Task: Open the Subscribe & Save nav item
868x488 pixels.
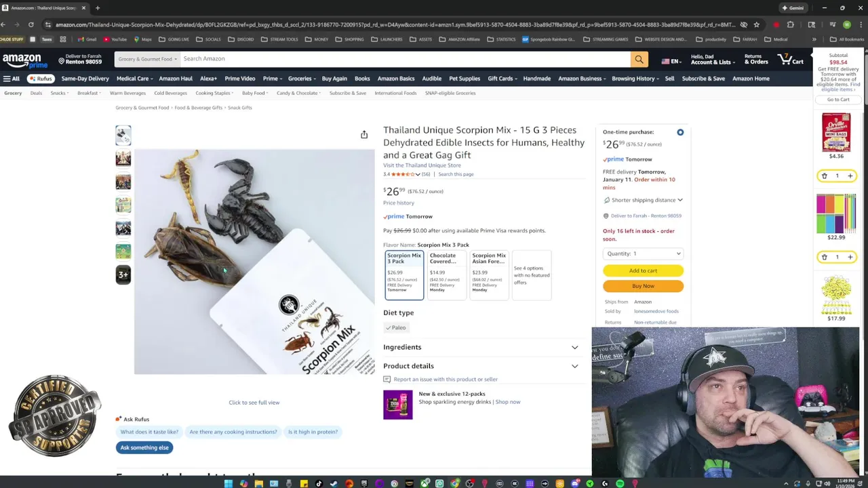Action: (x=703, y=79)
